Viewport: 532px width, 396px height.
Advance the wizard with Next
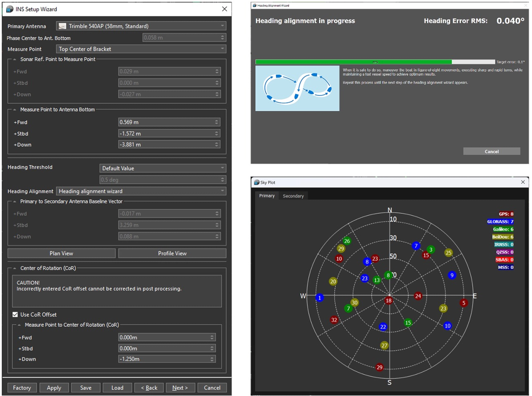[x=180, y=388]
